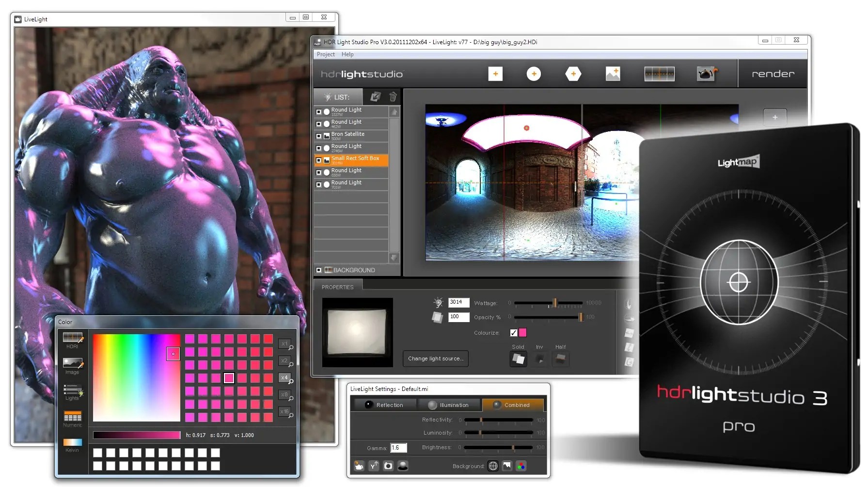Open LiveLight with the teapot toolbar icon
Image resolution: width=868 pixels, height=487 pixels.
point(707,74)
